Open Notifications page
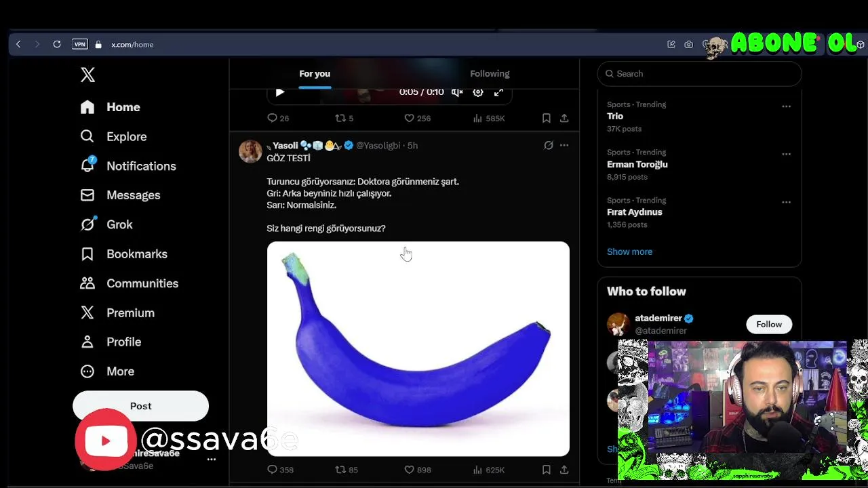This screenshot has height=488, width=868. (x=128, y=166)
